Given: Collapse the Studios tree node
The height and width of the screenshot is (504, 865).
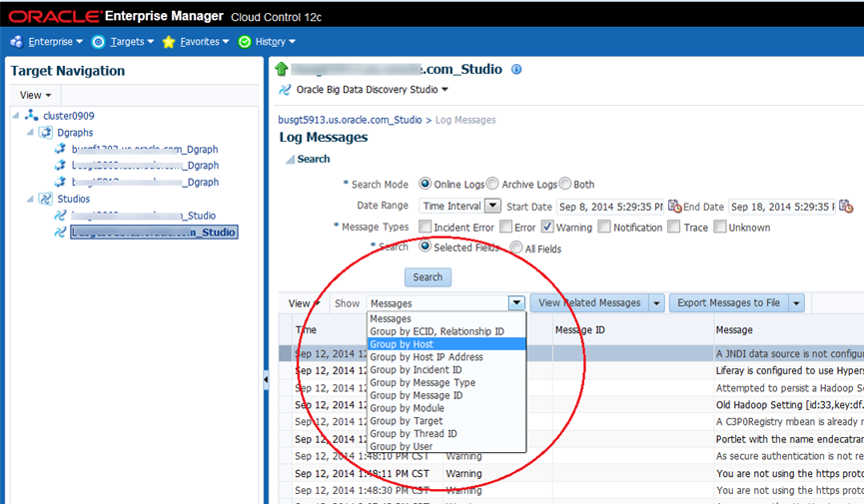Looking at the screenshot, I should [30, 199].
